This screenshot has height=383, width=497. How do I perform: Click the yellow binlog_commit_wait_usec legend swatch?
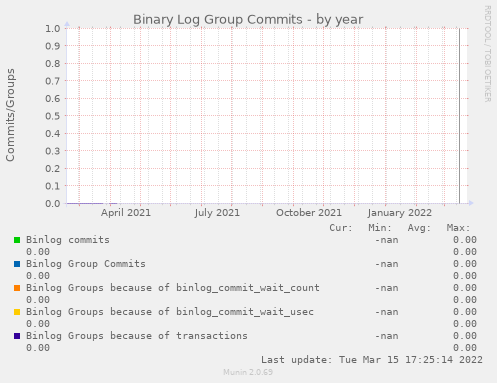(17, 312)
